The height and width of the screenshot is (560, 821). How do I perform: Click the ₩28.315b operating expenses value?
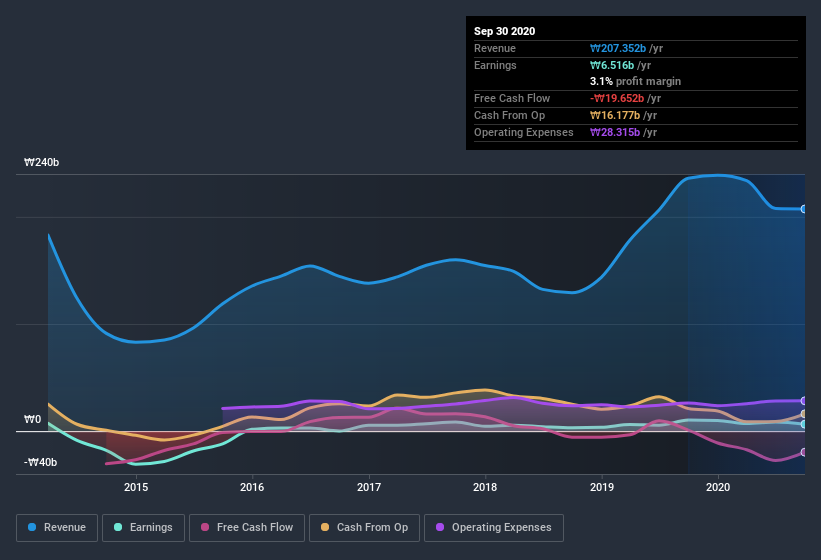[x=615, y=132]
